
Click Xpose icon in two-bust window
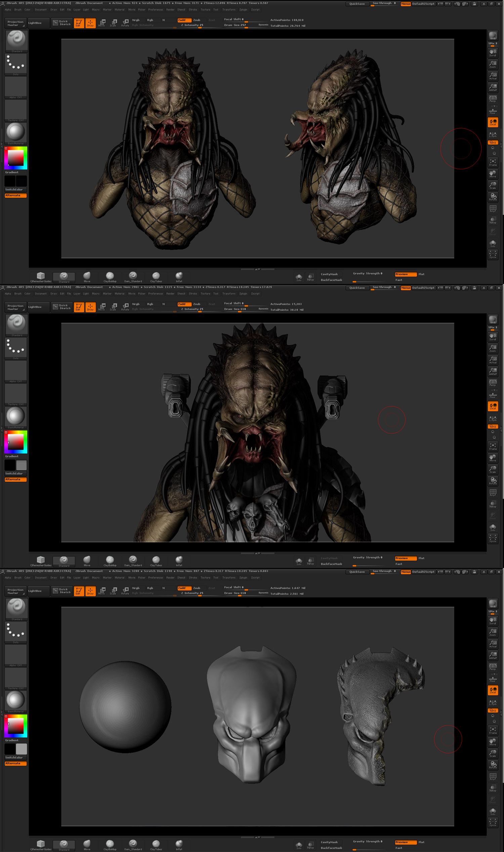[x=493, y=254]
